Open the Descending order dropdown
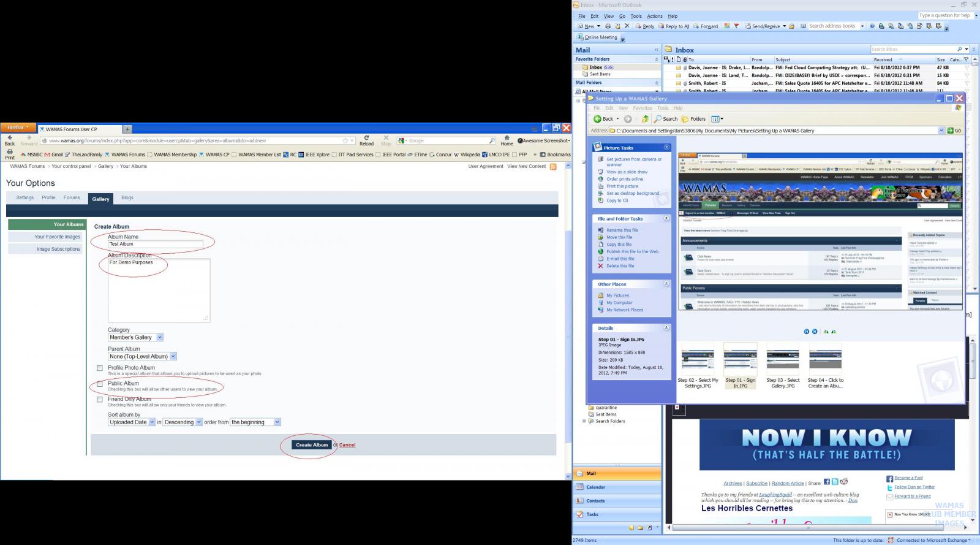Image resolution: width=980 pixels, height=545 pixels. [x=183, y=422]
